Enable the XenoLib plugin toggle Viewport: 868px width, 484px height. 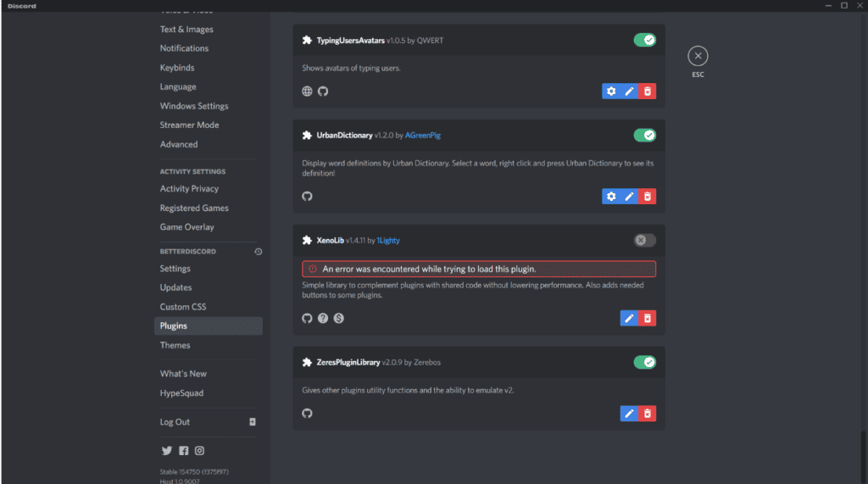645,241
